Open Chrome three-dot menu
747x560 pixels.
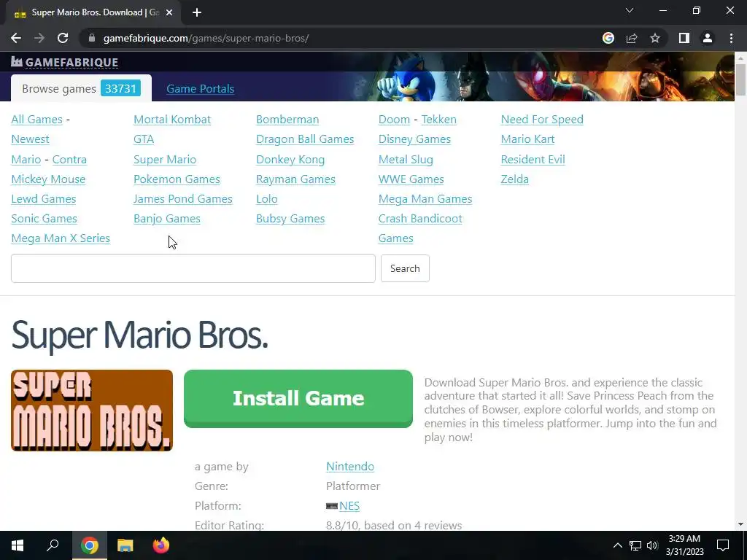731,38
